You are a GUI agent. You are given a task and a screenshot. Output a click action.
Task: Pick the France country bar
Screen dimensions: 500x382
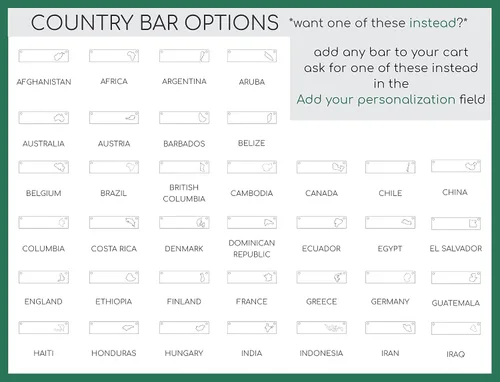[252, 277]
